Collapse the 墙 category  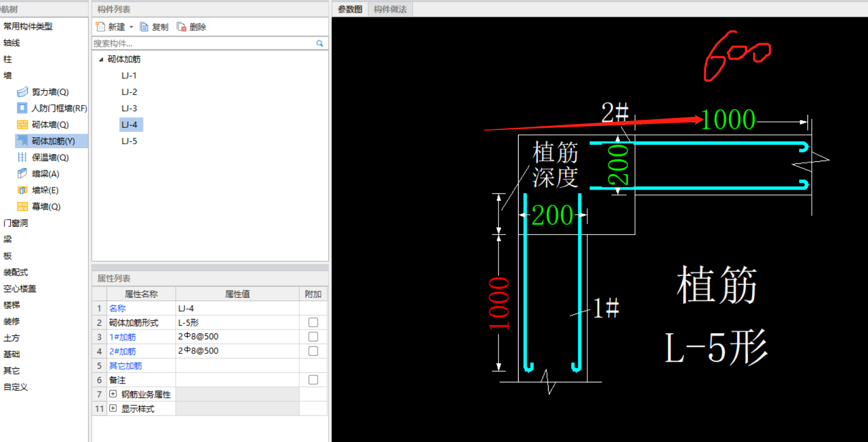(x=8, y=75)
